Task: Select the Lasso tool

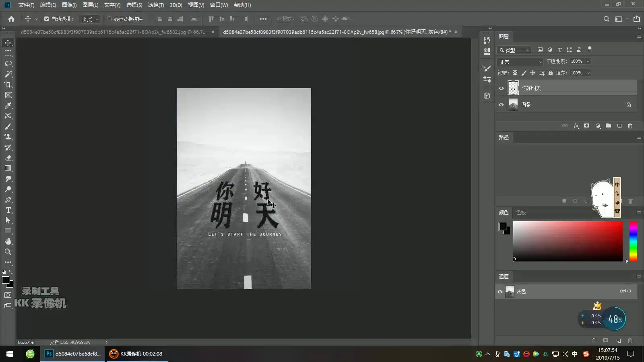Action: click(8, 64)
